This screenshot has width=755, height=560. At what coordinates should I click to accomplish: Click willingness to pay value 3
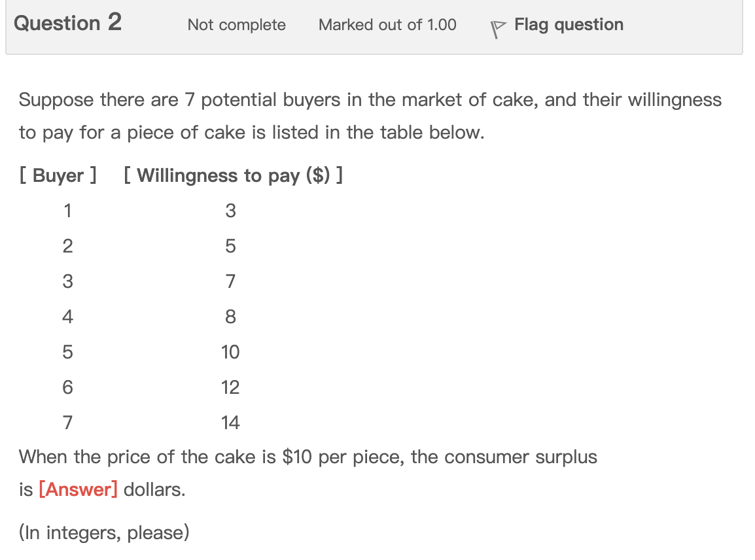pos(230,211)
